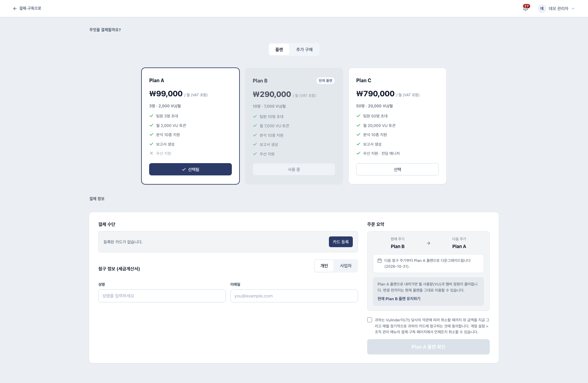588x383 pixels.
Task: Click the Plan A 플랜 확인 button
Action: (428, 347)
